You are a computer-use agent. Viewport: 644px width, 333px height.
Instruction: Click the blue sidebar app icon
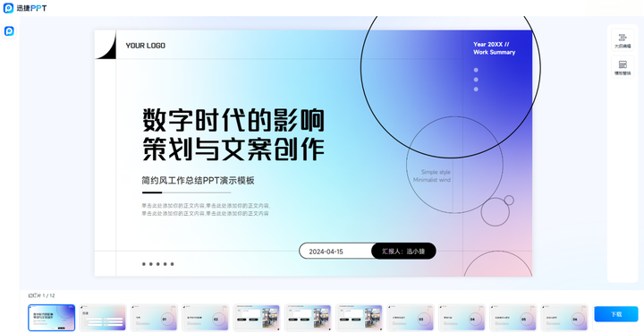point(9,30)
